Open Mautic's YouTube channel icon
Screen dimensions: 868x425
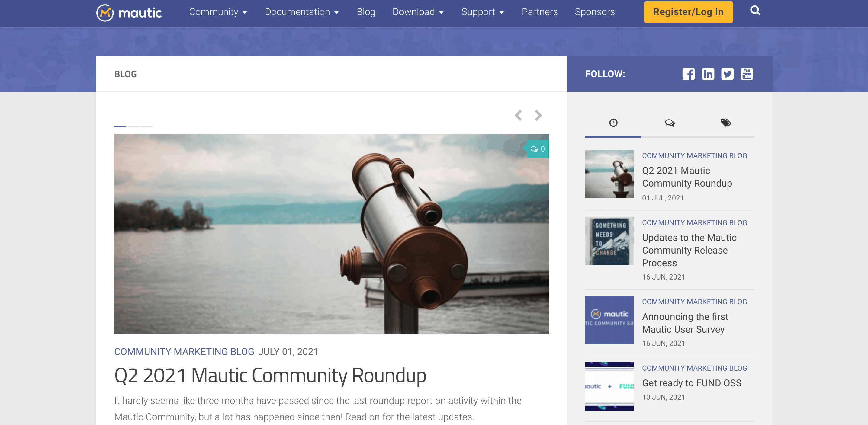click(x=747, y=74)
